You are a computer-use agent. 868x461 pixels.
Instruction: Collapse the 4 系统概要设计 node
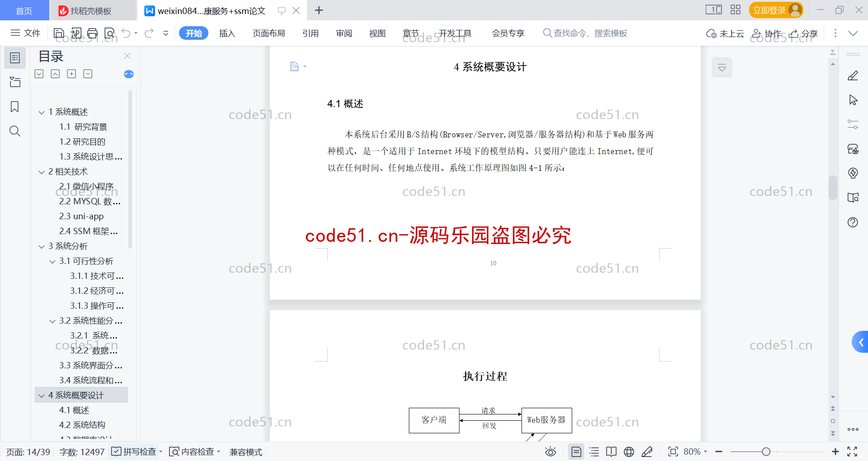pyautogui.click(x=42, y=395)
